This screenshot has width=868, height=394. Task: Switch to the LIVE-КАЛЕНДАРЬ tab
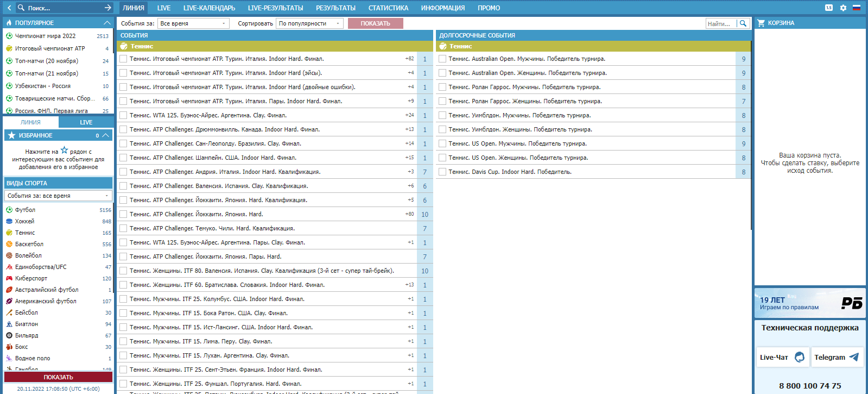[x=209, y=8]
